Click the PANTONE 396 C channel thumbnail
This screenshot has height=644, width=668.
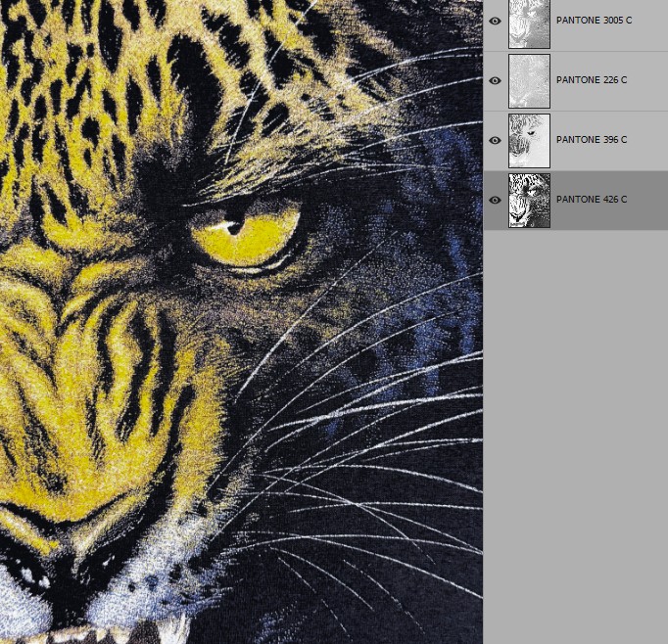coord(529,141)
